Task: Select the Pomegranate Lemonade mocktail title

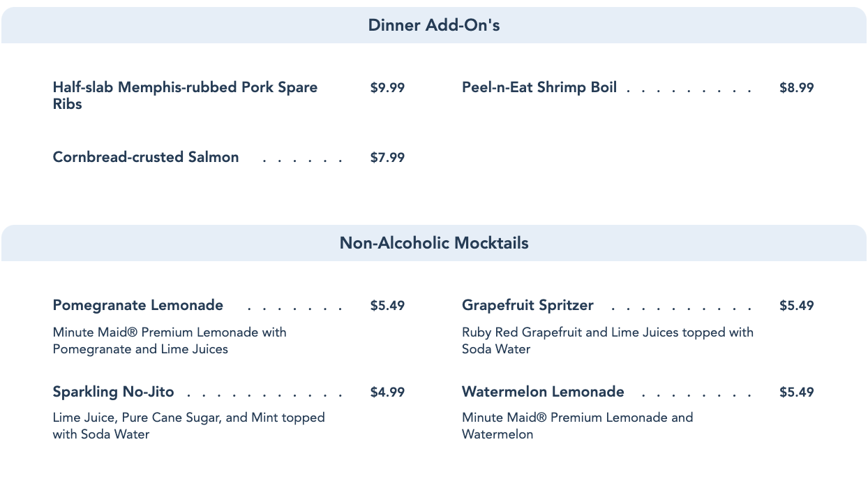Action: [x=138, y=305]
